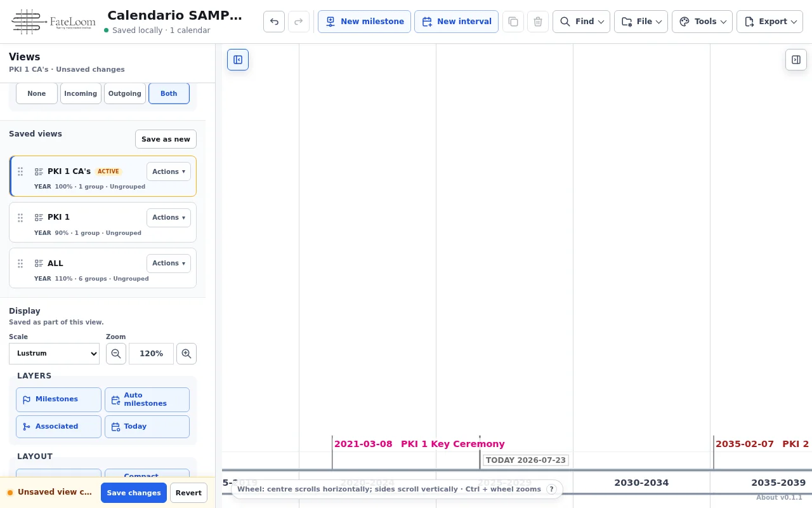Create a New interval
The image size is (812, 508).
click(456, 22)
